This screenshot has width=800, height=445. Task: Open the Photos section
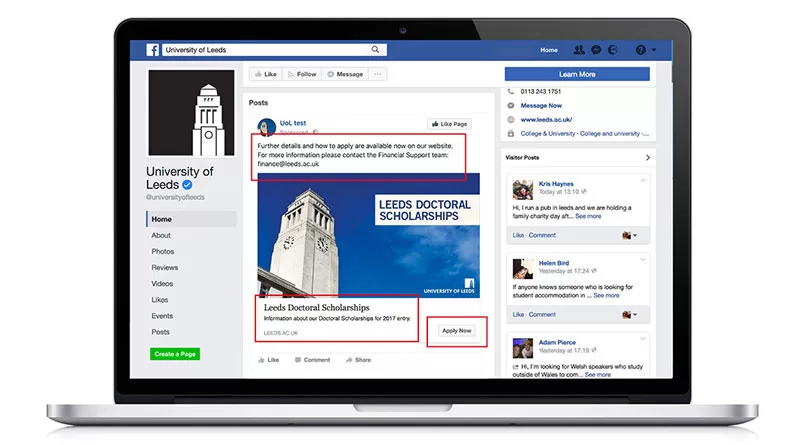[163, 251]
